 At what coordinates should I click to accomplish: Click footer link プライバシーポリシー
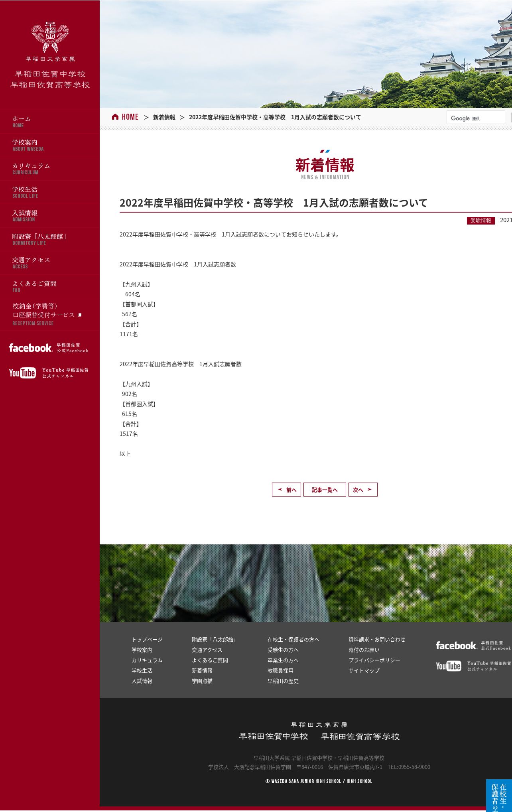click(x=374, y=660)
